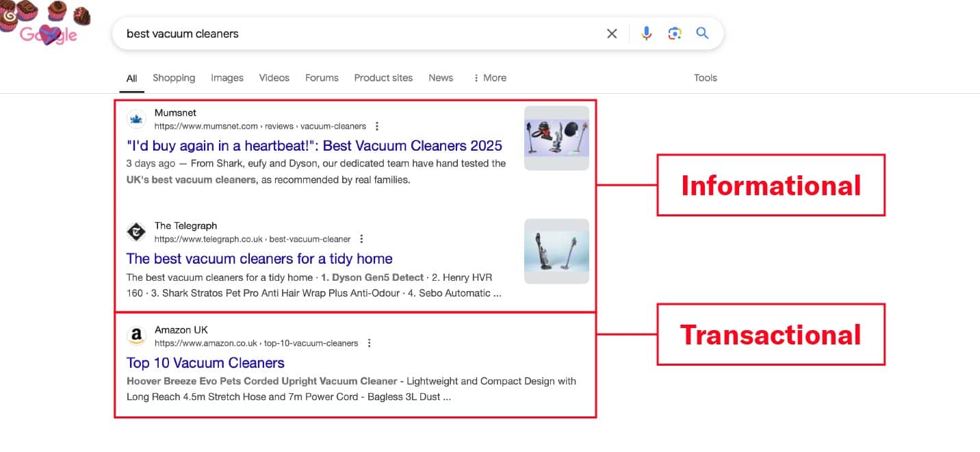
Task: Click the 'Amazon UK' site name text
Action: tap(181, 330)
